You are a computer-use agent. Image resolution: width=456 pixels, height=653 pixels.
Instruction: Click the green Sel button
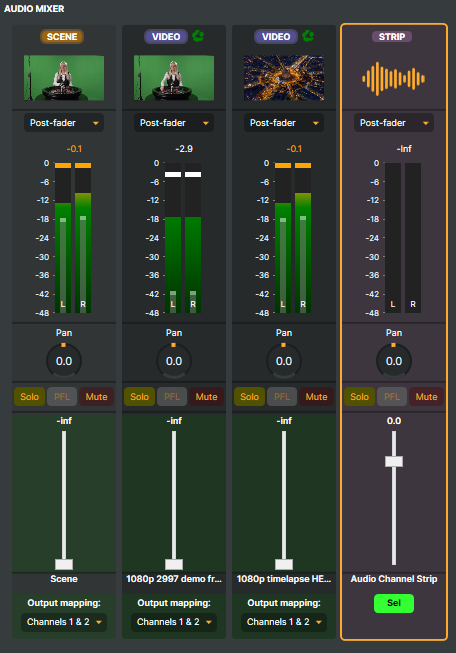[394, 603]
